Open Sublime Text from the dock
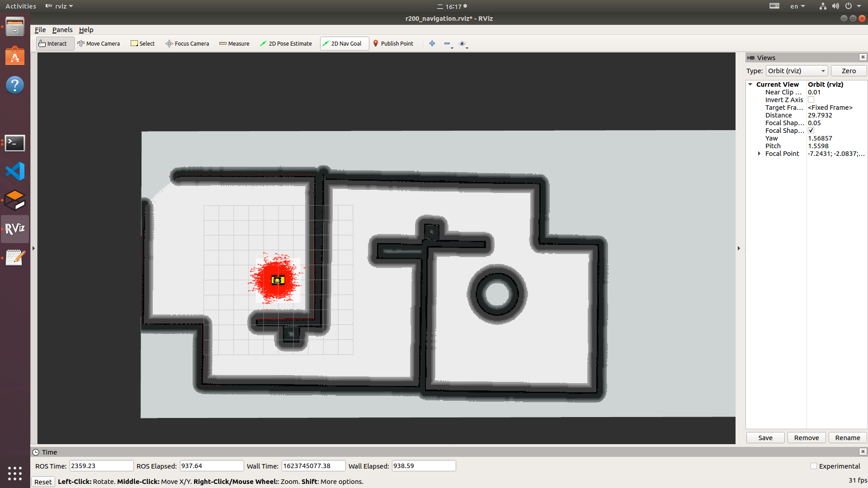 [x=15, y=200]
